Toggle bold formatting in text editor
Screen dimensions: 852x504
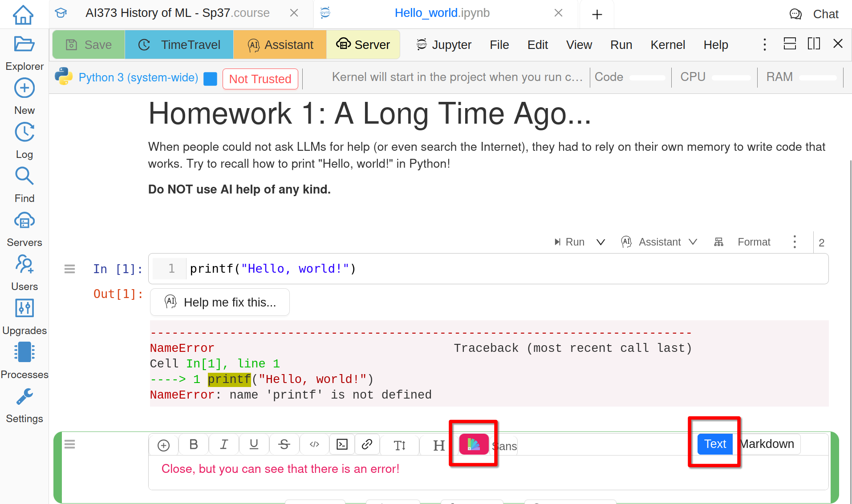[193, 444]
